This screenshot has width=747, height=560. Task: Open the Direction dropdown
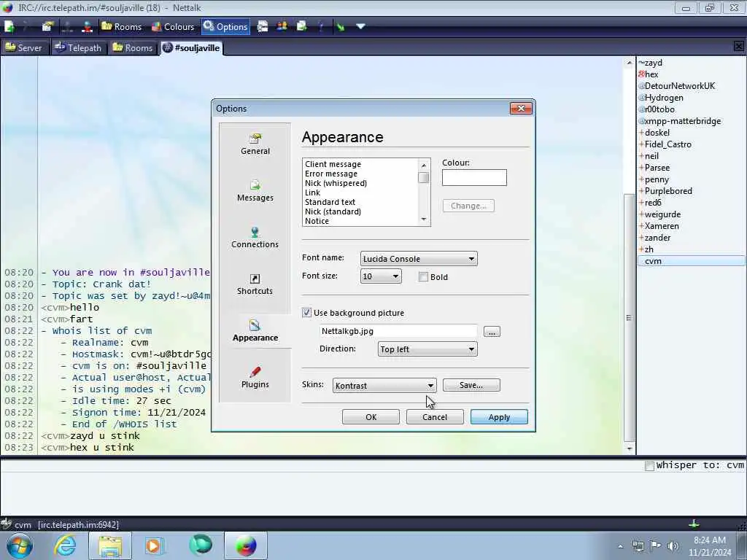tap(427, 349)
